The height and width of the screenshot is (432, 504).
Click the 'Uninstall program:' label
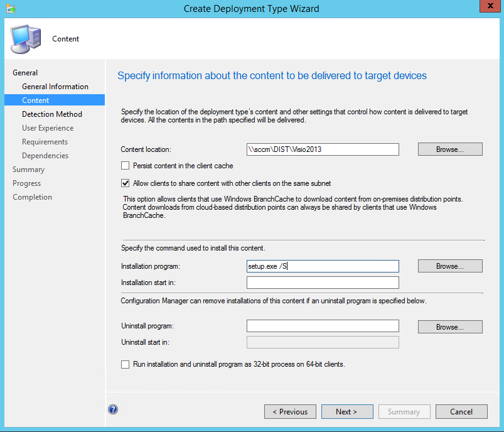pyautogui.click(x=147, y=326)
